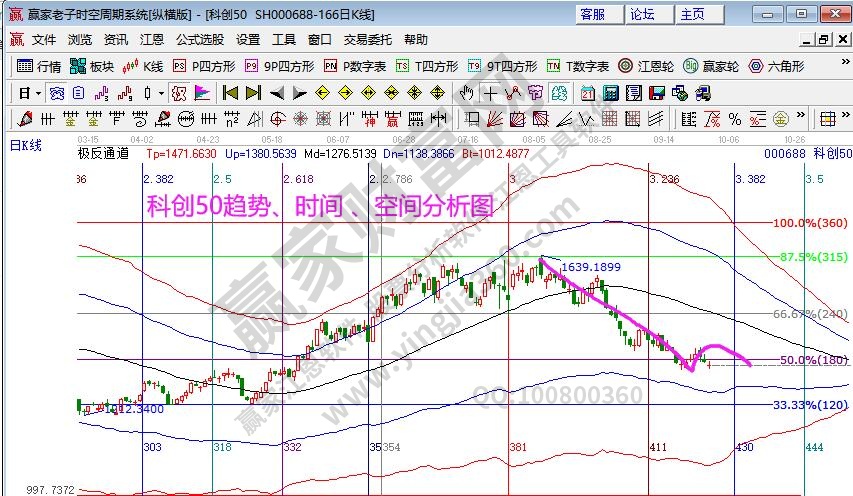Click the 极反通道 indicator label
This screenshot has height=496, width=853.
click(x=103, y=155)
